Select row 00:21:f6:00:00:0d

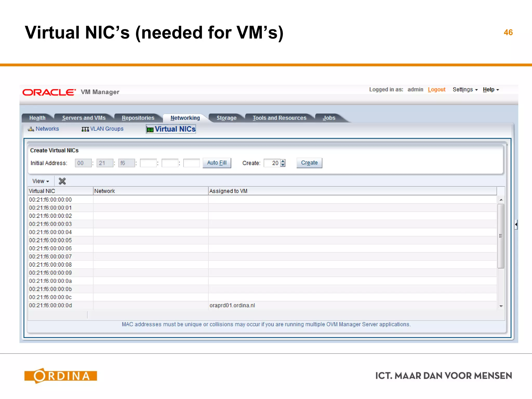262,305
